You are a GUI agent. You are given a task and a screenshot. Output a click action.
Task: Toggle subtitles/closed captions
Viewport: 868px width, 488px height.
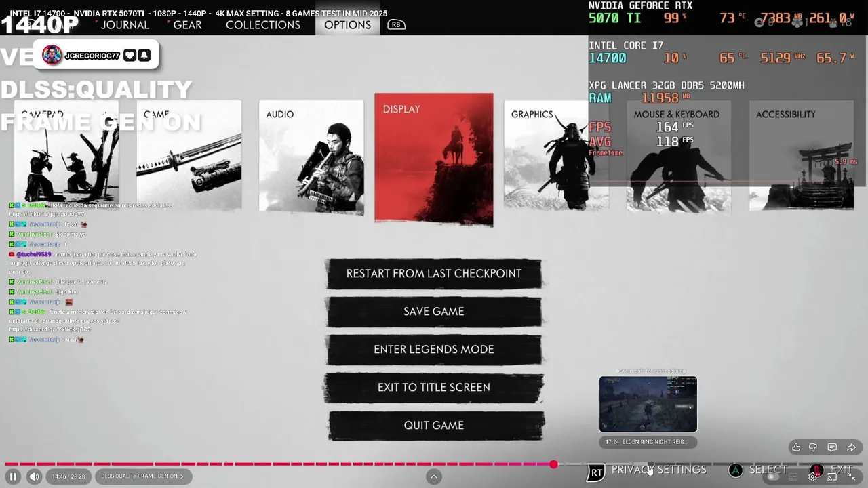coord(793,476)
